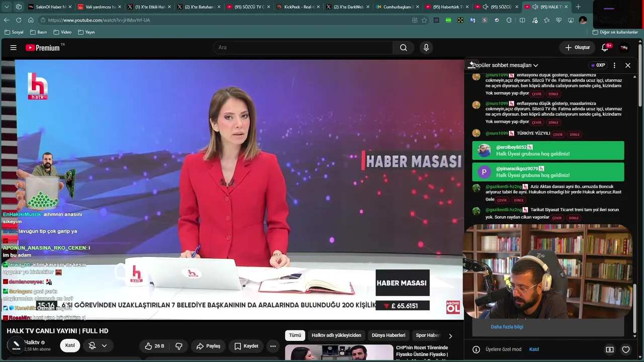Screen dimensions: 644x362
Task: Open more actions under the video
Action: (273, 346)
